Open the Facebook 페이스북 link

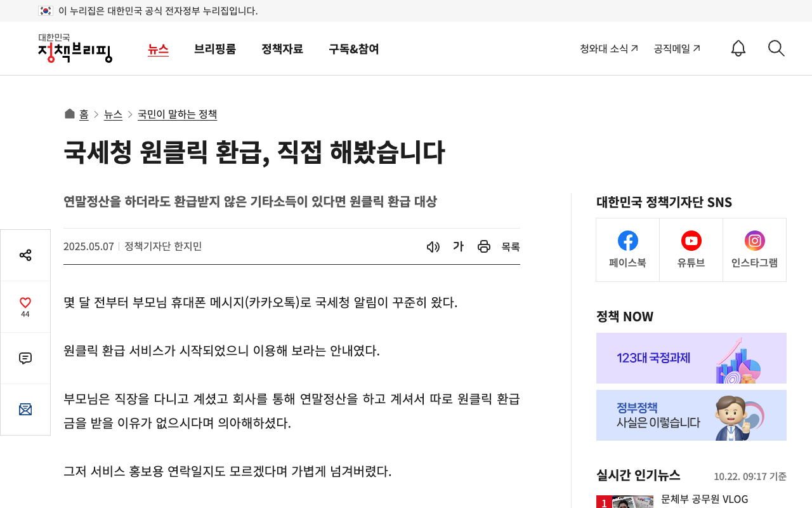(x=628, y=250)
